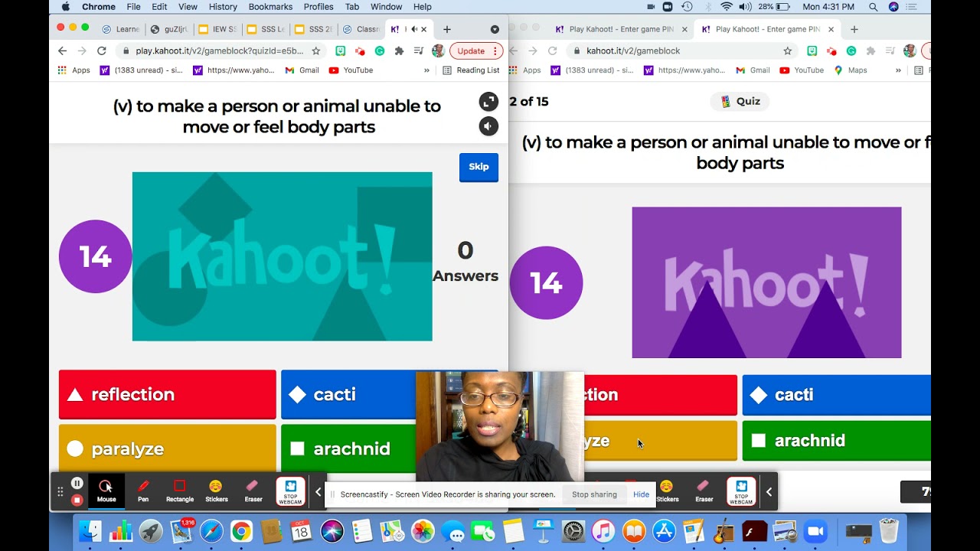The image size is (980, 551).
Task: Bookmark page with star in right Chrome
Action: coord(787,51)
